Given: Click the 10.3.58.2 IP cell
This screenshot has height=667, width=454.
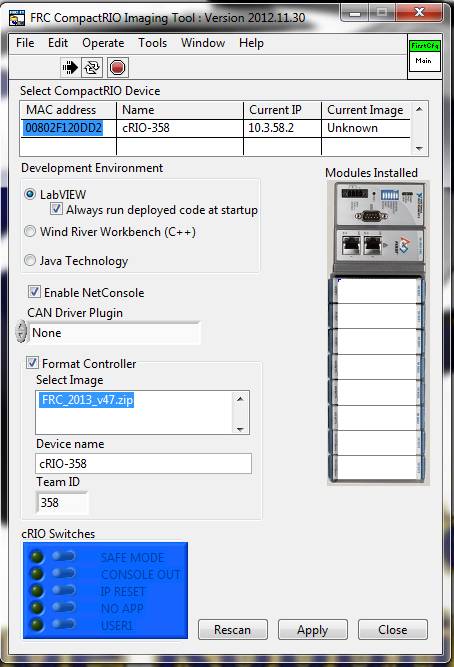Looking at the screenshot, I should coord(282,128).
